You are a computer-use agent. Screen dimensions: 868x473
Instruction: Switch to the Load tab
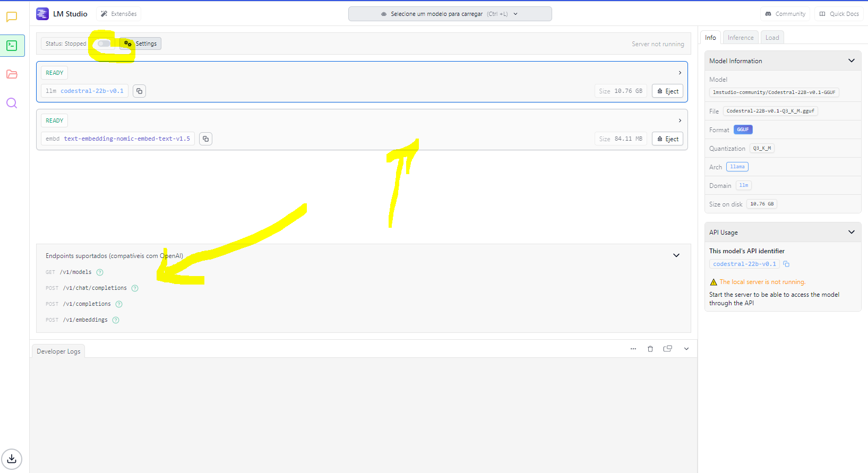tap(772, 37)
